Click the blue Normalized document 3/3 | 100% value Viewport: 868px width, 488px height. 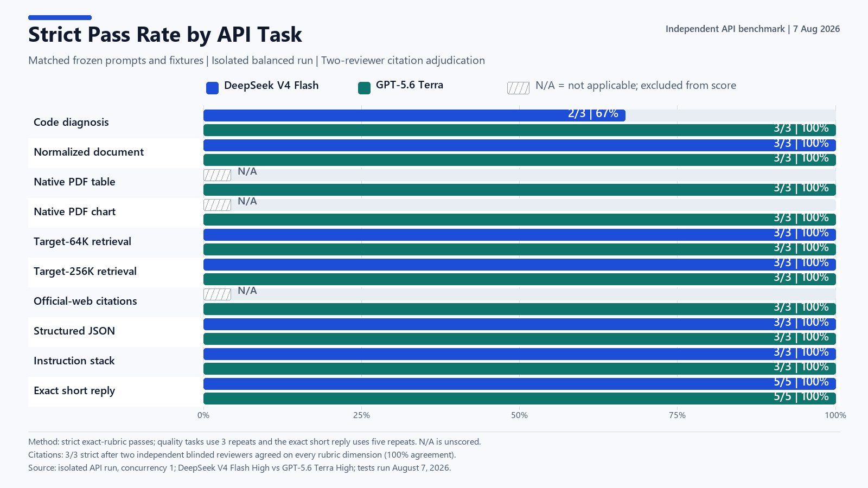click(801, 144)
